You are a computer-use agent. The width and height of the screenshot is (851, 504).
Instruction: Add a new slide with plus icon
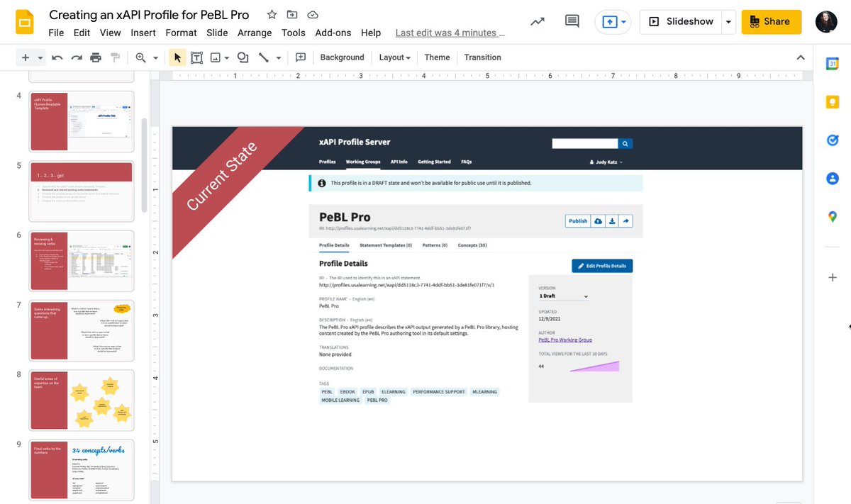[x=26, y=57]
